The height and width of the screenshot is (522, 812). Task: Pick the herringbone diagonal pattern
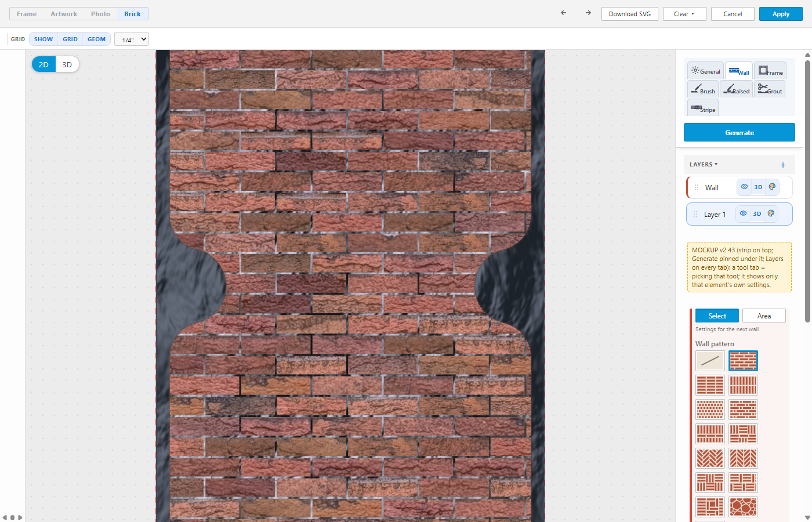710,458
